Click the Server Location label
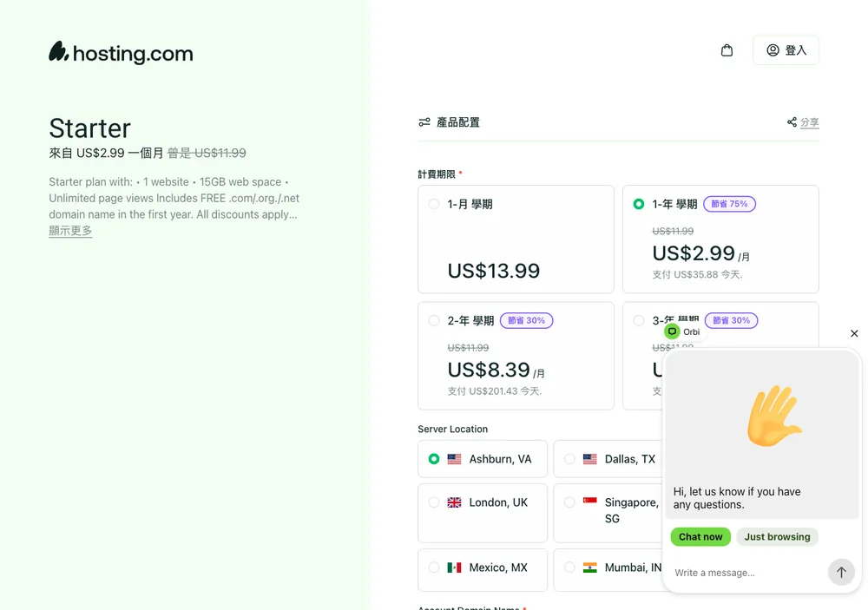Viewport: 868px width, 610px height. click(x=452, y=429)
